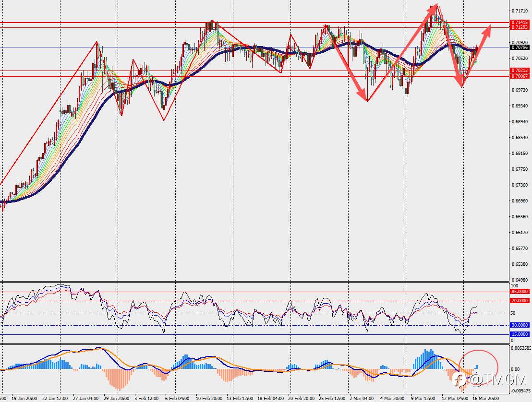The width and height of the screenshot is (532, 402).
Task: Click the 100 value on oscillator scale
Action: pos(514,286)
